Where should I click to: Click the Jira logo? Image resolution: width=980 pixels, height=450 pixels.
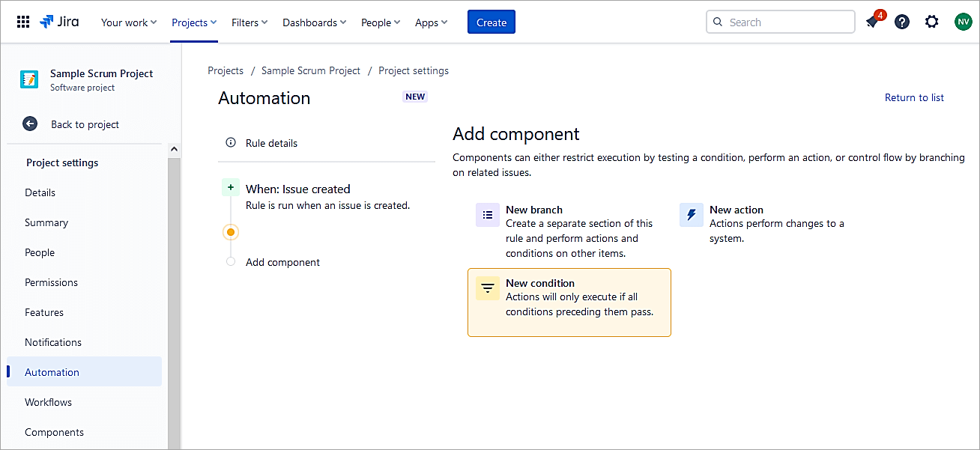tap(59, 22)
